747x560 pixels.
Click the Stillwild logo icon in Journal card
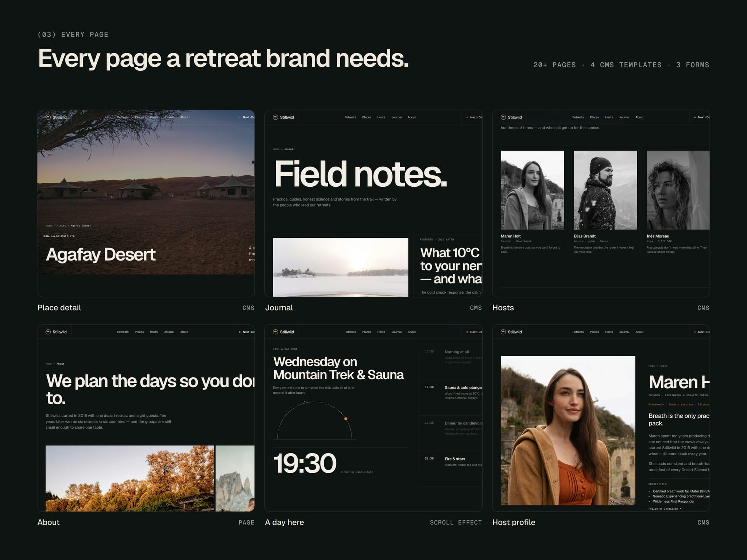click(x=275, y=117)
